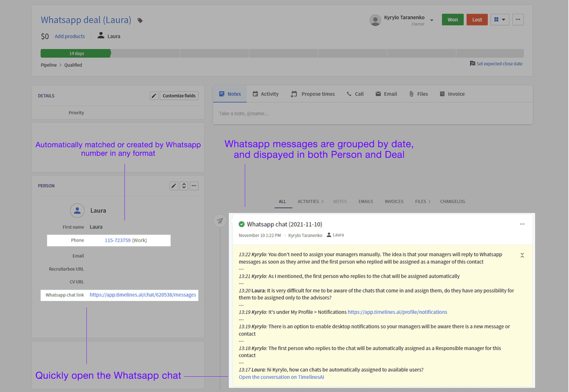Open the Whatsapp chat link URL
The width and height of the screenshot is (569, 392).
point(143,295)
